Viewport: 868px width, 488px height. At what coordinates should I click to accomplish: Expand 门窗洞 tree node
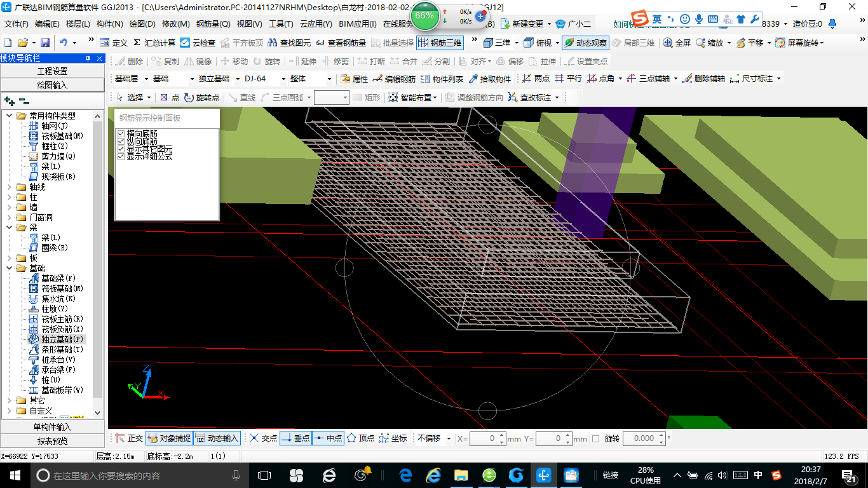point(10,217)
